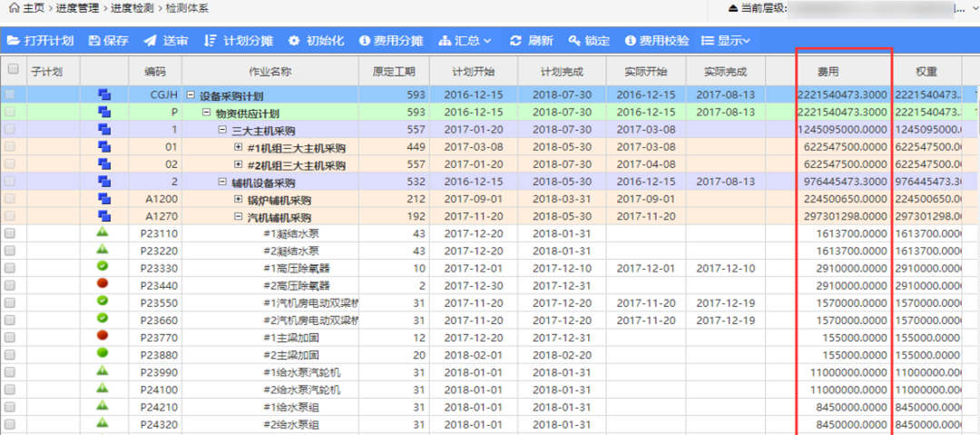Click the green check status for P23660
Viewport: 980px width, 435px height.
(x=103, y=319)
